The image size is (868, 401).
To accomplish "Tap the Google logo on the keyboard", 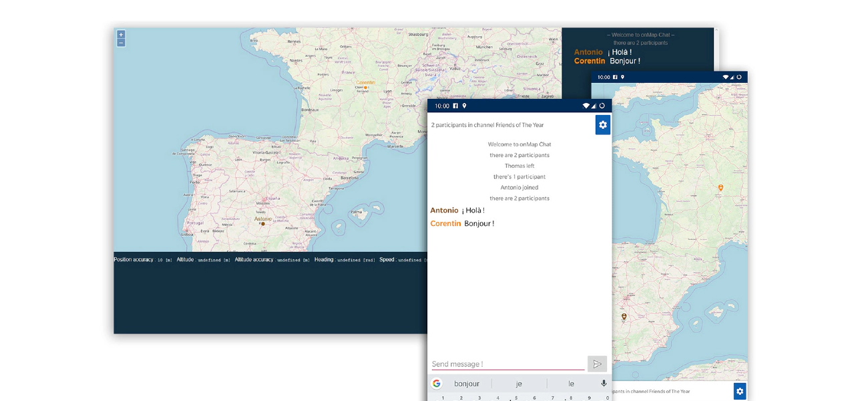I will 437,383.
